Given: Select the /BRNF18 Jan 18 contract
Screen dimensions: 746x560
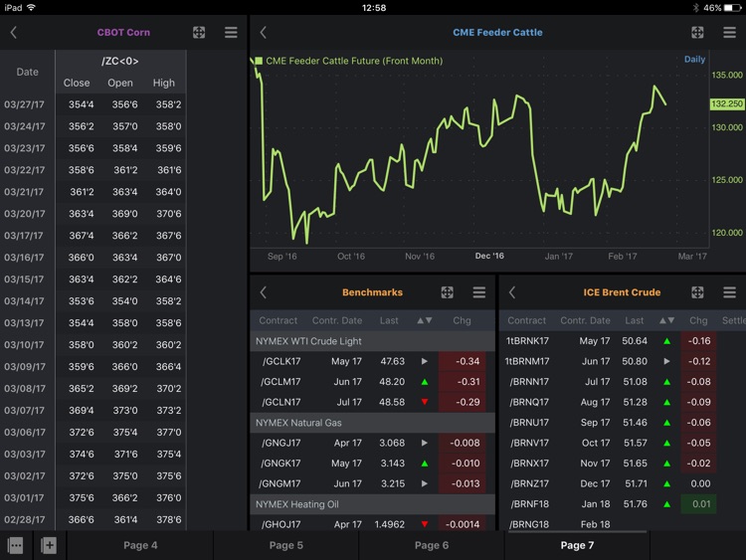Looking at the screenshot, I should tap(623, 504).
